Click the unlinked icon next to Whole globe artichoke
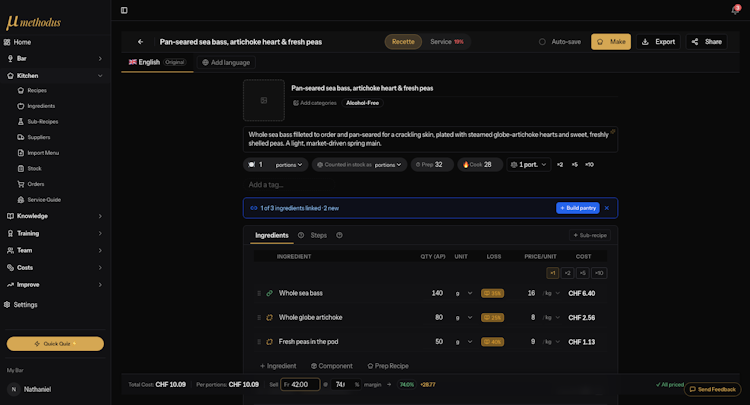This screenshot has height=405, width=750. point(270,317)
